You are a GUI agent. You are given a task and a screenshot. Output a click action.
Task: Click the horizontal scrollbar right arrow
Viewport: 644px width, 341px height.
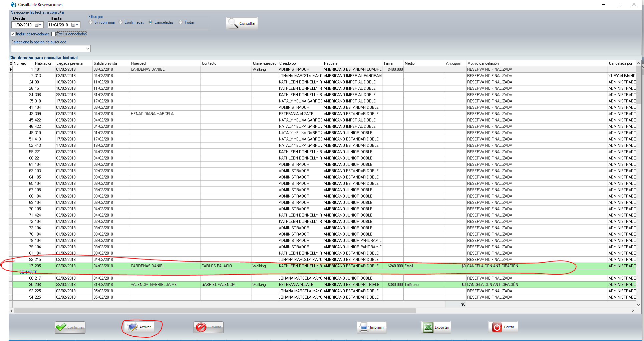point(633,311)
